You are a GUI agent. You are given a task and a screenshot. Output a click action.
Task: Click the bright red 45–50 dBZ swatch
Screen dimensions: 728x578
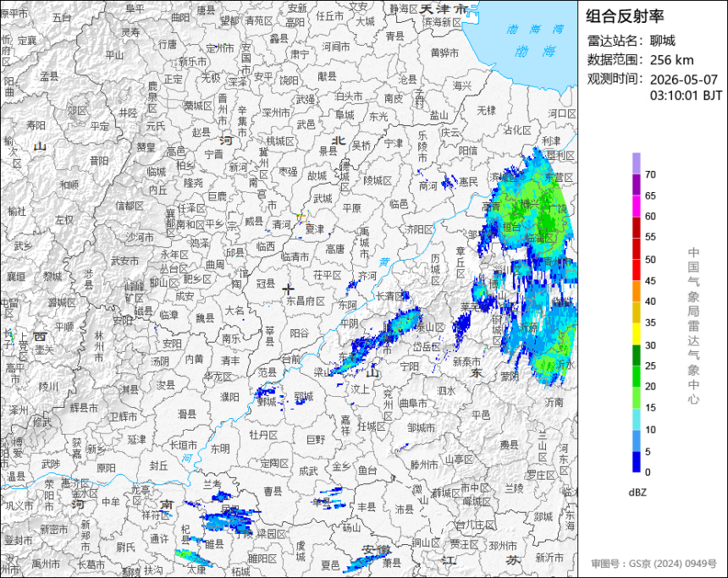[637, 270]
